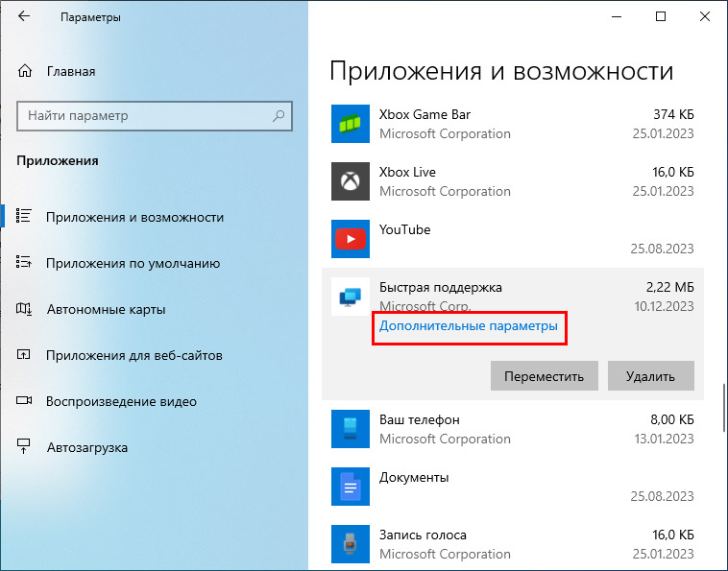Click the Быстрая поддержка app icon

[351, 297]
